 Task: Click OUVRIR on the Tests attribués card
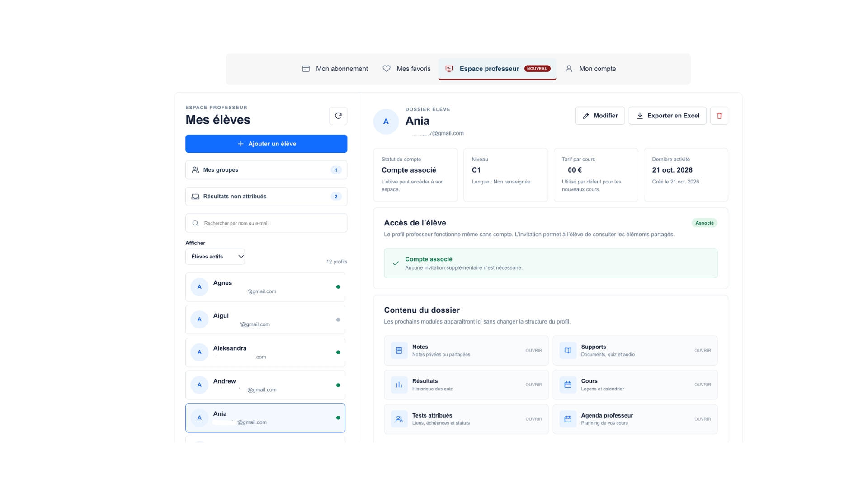click(x=533, y=419)
